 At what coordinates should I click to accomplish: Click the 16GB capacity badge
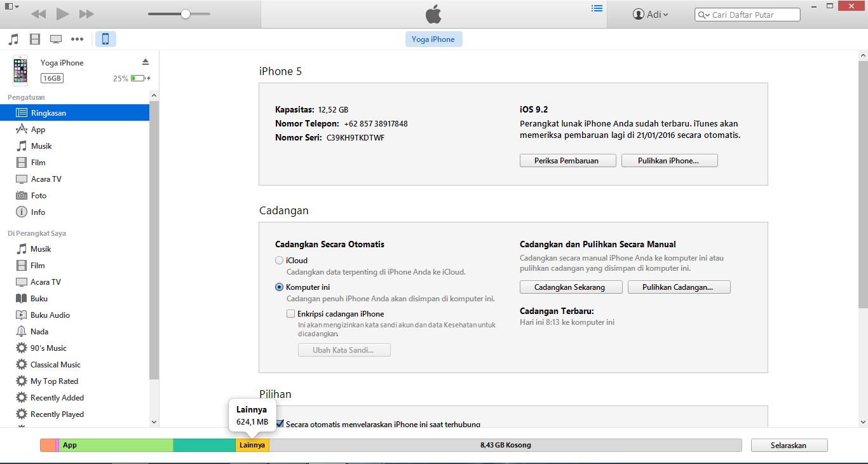point(52,78)
